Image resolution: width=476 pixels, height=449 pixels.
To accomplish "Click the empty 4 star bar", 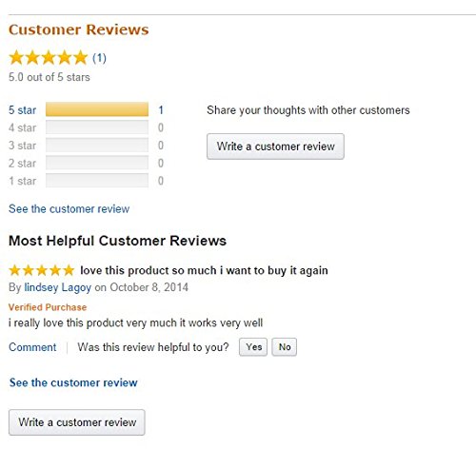I will pos(97,127).
